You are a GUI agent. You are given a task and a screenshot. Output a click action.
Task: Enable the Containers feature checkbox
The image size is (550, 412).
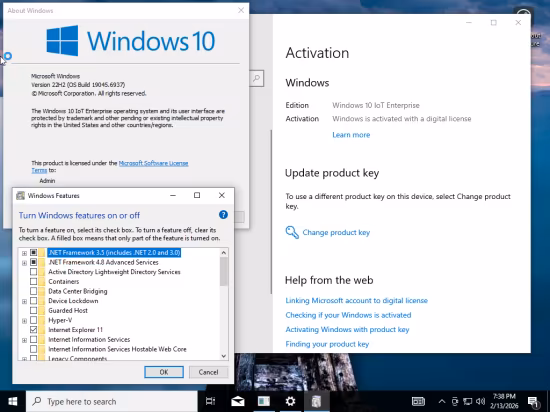pos(33,281)
